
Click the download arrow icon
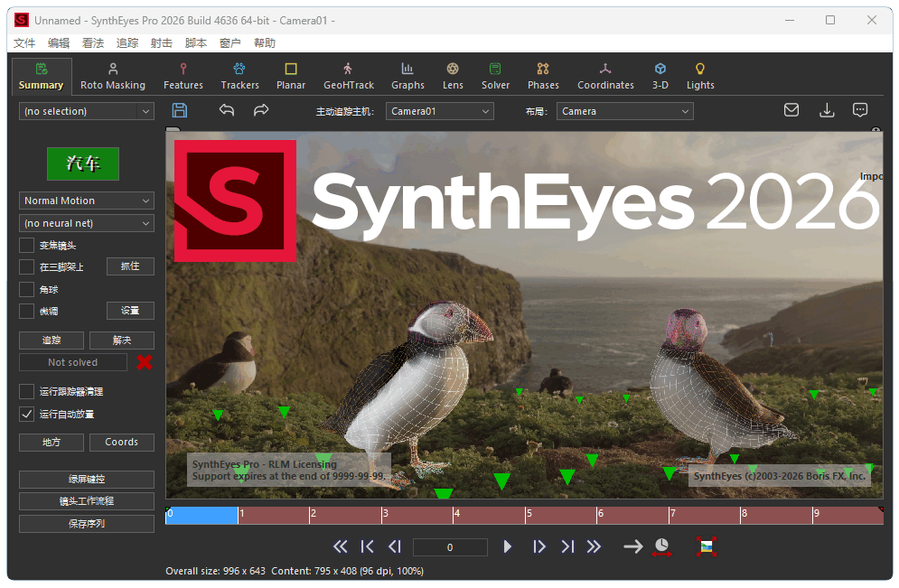(826, 110)
